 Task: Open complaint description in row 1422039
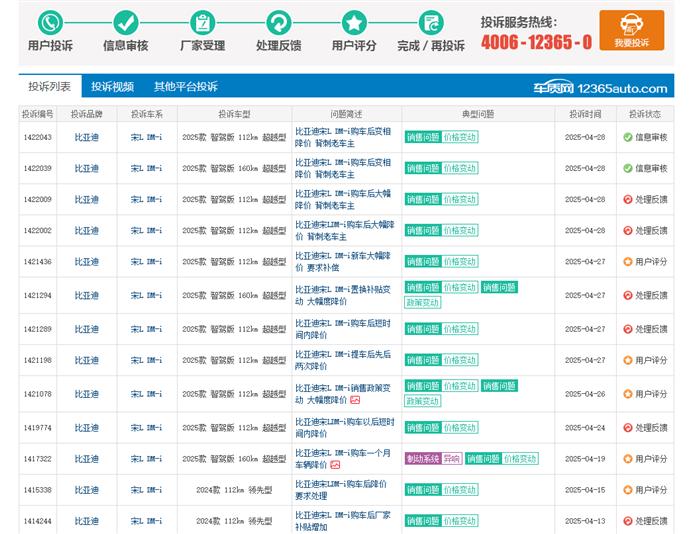coord(343,168)
